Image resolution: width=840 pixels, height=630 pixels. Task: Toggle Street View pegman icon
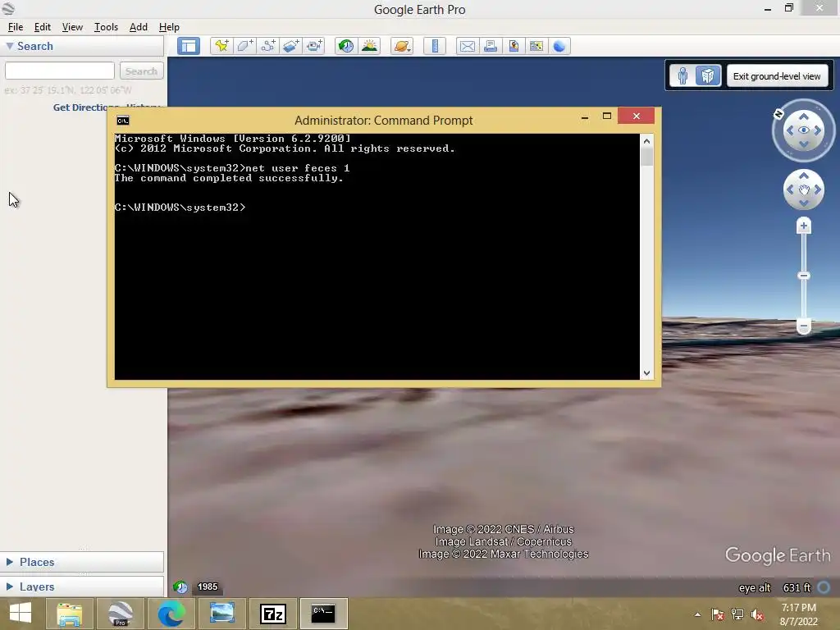pyautogui.click(x=682, y=76)
